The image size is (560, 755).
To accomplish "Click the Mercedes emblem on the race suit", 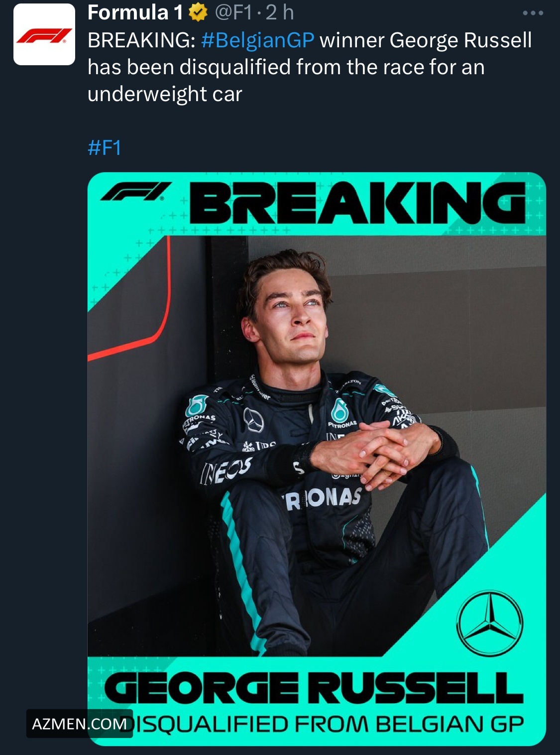I will 253,419.
